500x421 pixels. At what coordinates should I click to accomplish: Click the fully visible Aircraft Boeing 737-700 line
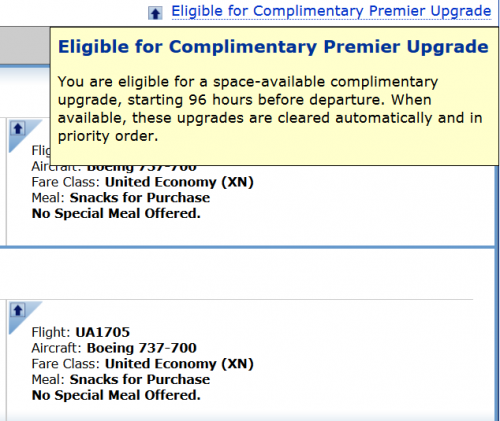coord(114,348)
